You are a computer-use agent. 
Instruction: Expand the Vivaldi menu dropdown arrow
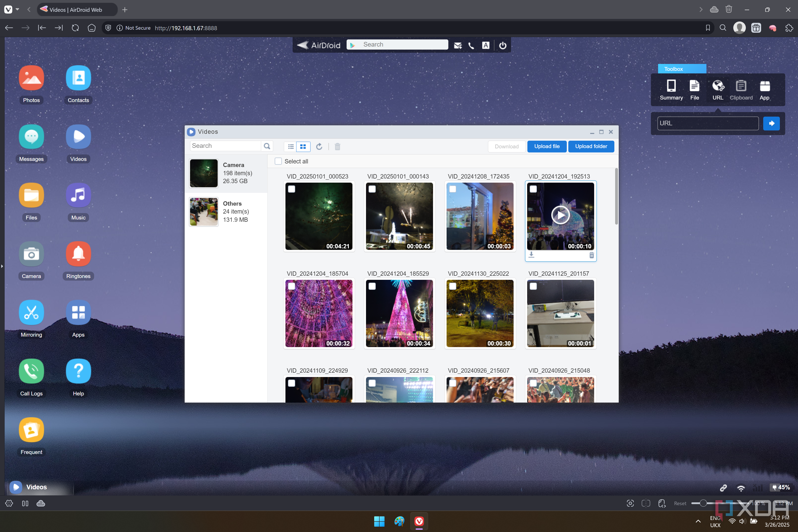[x=17, y=9]
